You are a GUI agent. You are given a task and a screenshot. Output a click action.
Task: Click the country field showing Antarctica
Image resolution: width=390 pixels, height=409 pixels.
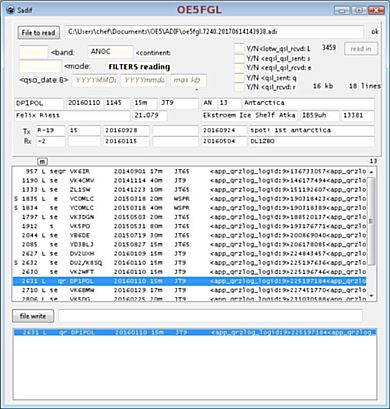click(308, 103)
